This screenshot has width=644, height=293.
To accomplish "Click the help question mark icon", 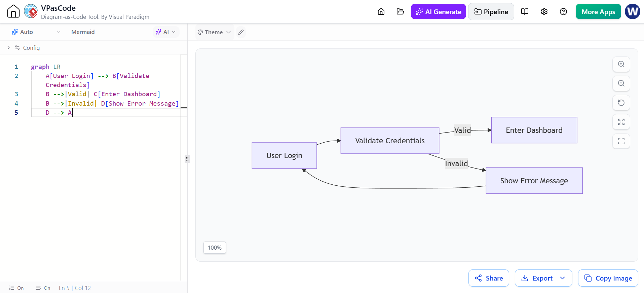I will [563, 12].
